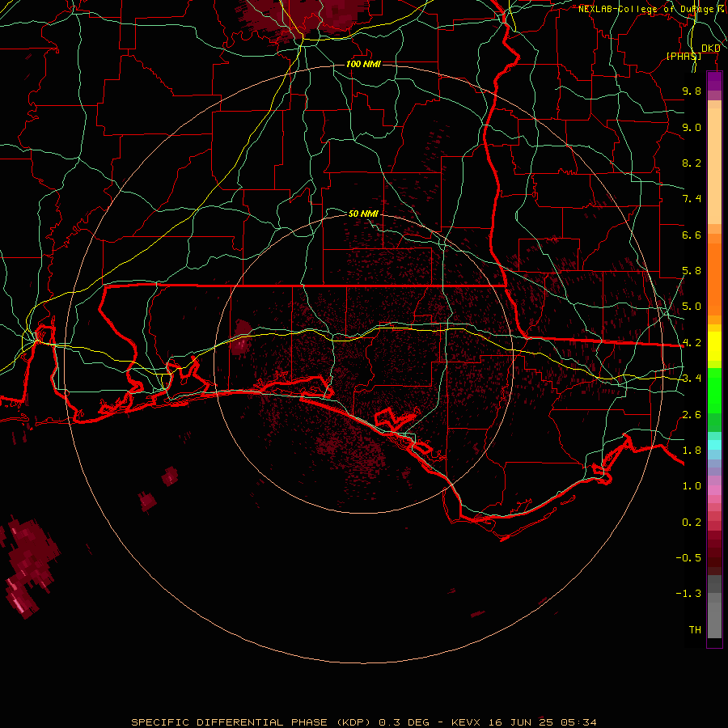Select the 7.4 legend value

tap(692, 199)
